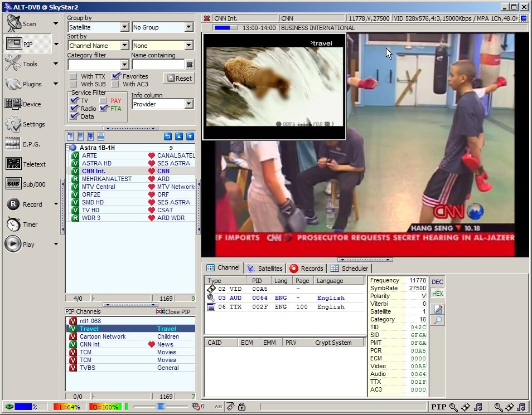The height and width of the screenshot is (415, 532).
Task: Select Cartoon Network in PIP Channels
Action: [130, 336]
